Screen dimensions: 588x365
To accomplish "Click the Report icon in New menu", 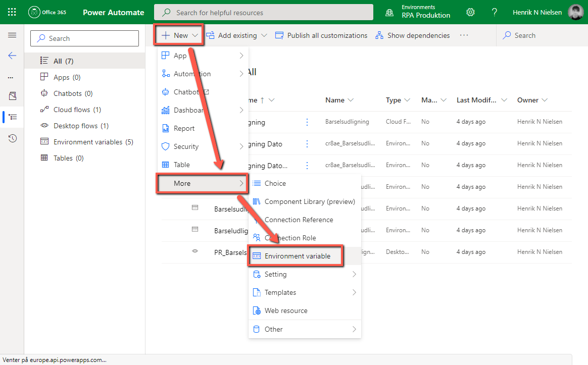I will (x=165, y=128).
